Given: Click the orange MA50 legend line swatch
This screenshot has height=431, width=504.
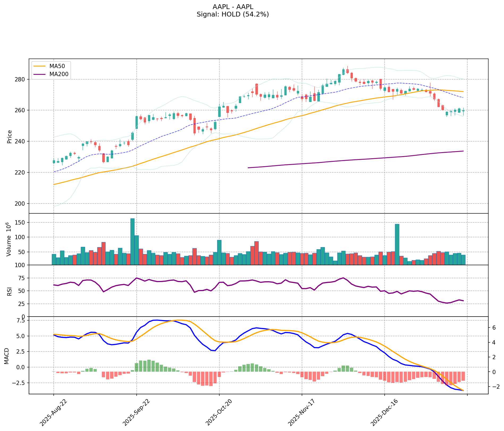Looking at the screenshot, I should pos(40,66).
